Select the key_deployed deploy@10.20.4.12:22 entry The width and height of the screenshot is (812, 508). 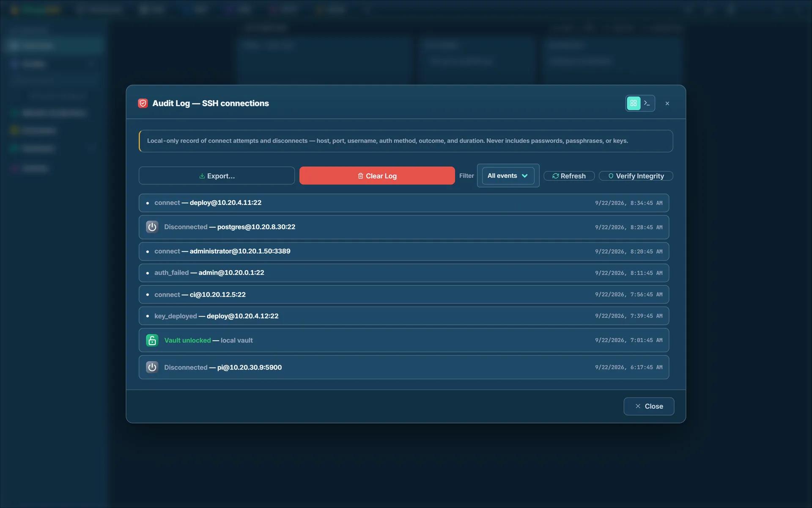[403, 316]
